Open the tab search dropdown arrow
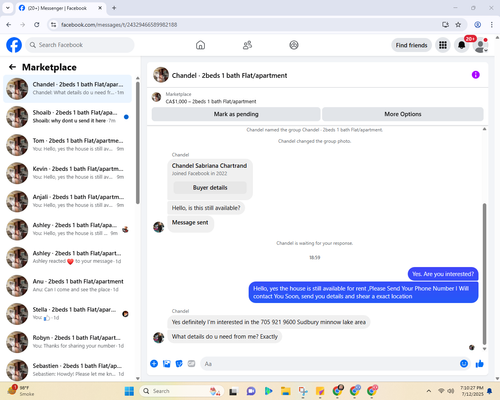Viewport: 500px width, 400px height. pos(8,8)
